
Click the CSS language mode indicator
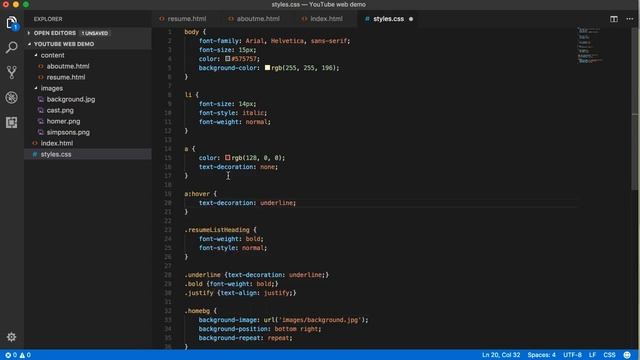[609, 355]
